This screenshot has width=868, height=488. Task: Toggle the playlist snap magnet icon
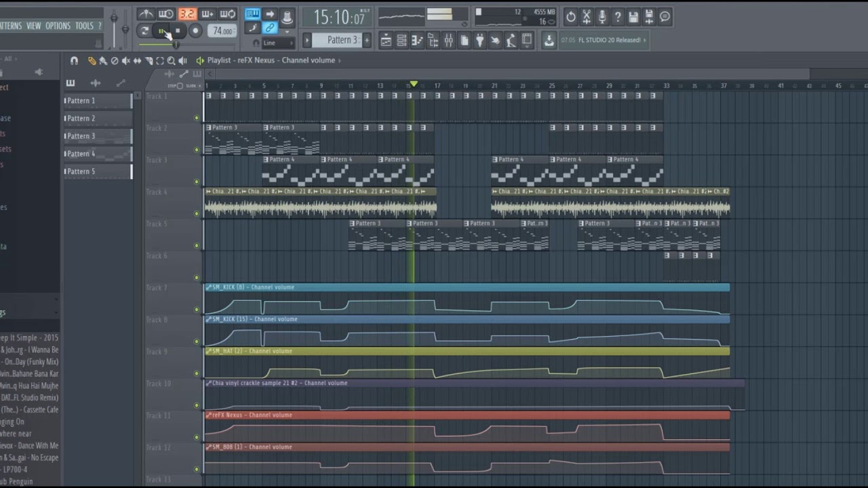coord(74,61)
